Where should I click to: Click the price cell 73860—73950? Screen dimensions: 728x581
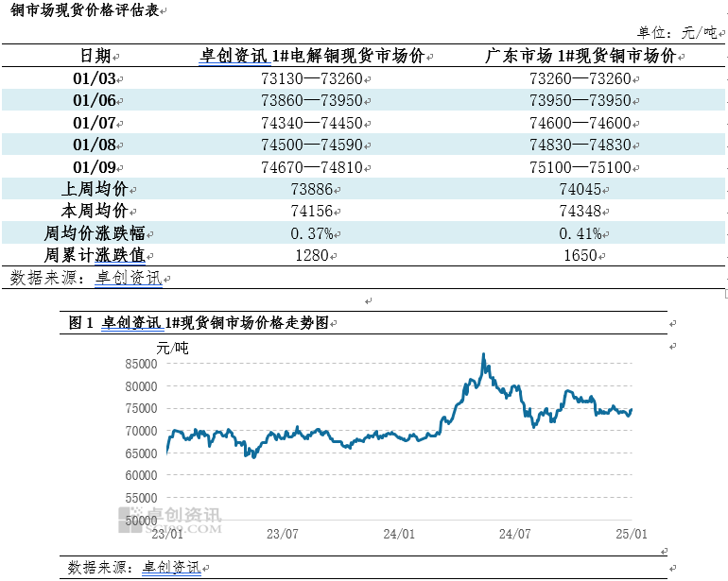[x=311, y=100]
